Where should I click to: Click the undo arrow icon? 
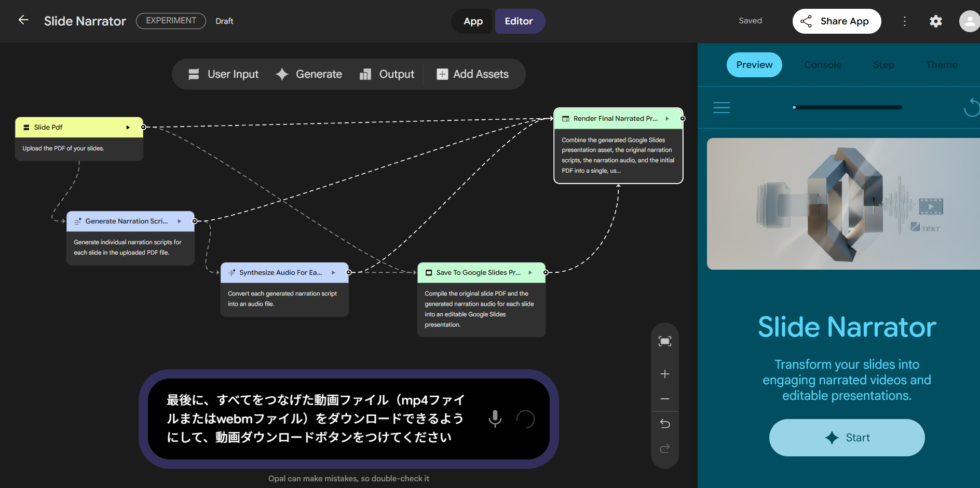664,424
